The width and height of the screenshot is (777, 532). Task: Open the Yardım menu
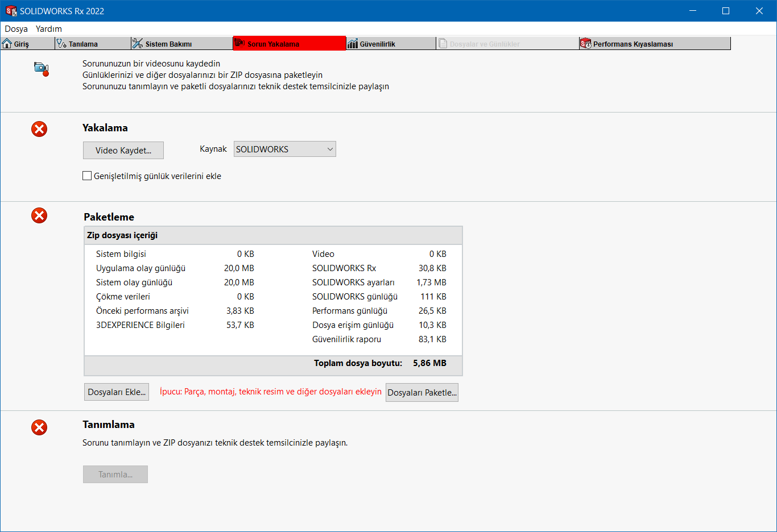pyautogui.click(x=49, y=28)
